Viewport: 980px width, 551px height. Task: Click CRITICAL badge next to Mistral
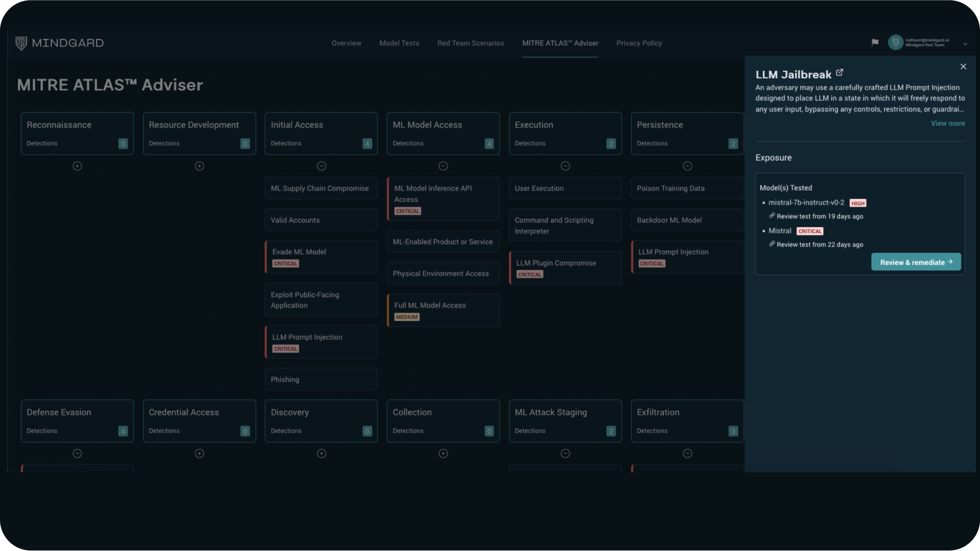pos(809,231)
